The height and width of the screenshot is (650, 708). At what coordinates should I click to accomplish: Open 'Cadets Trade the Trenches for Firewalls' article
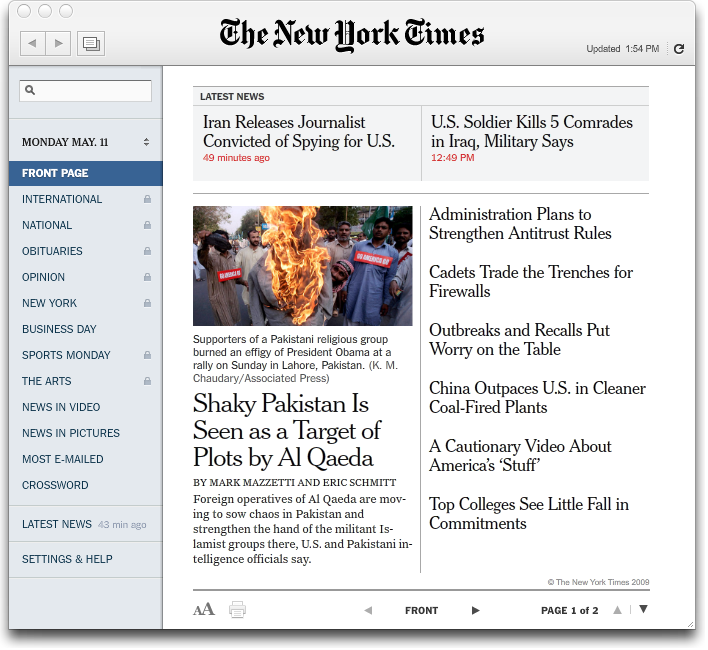tap(531, 282)
